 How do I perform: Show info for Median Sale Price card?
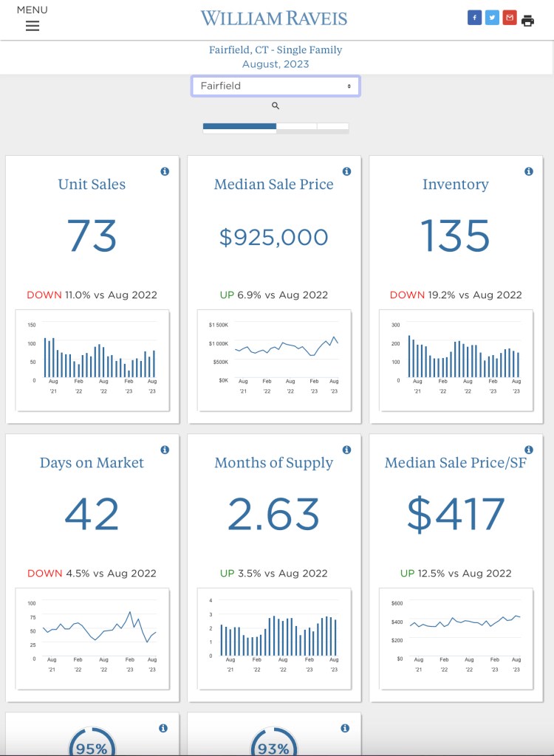coord(346,171)
